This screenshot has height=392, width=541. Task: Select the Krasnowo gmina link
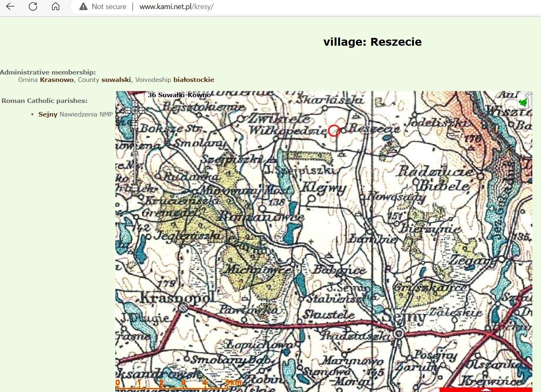[57, 79]
